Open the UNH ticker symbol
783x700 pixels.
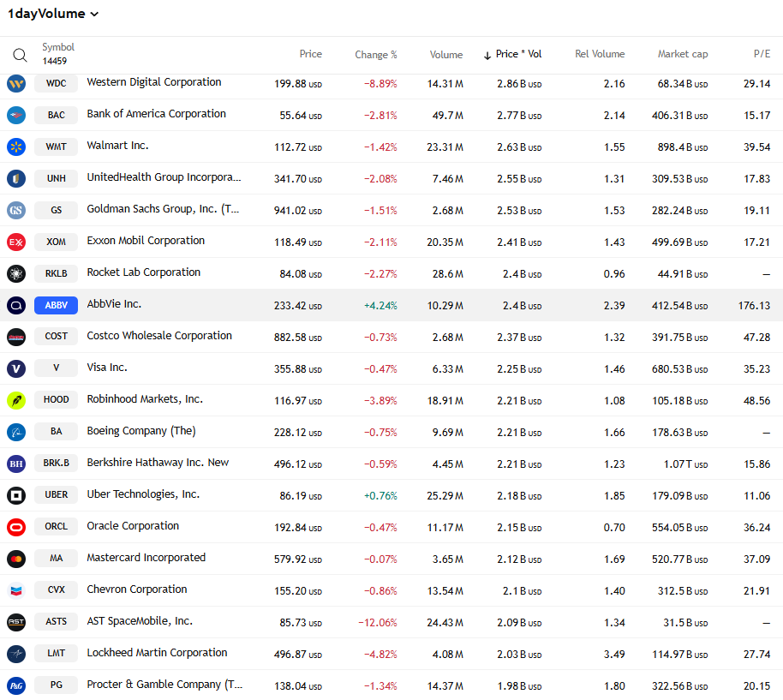click(x=56, y=178)
